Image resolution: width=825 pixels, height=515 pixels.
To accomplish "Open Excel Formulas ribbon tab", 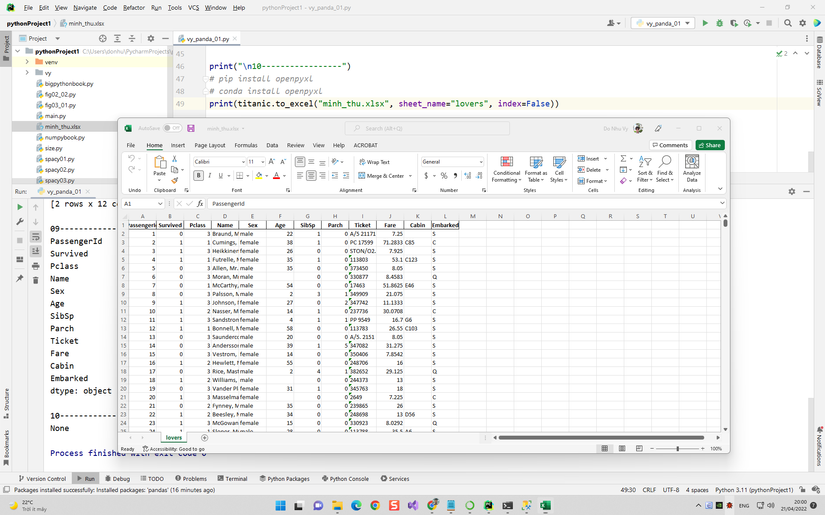I will pos(246,145).
